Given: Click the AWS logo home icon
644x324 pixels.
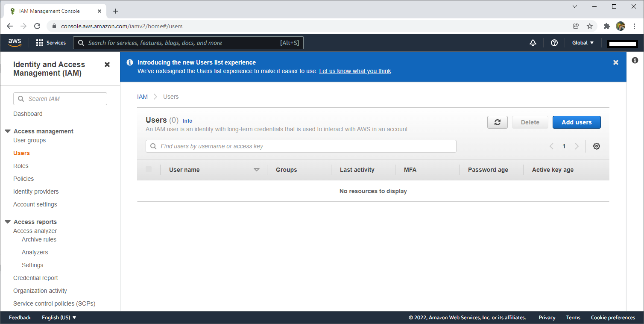Looking at the screenshot, I should tap(15, 42).
